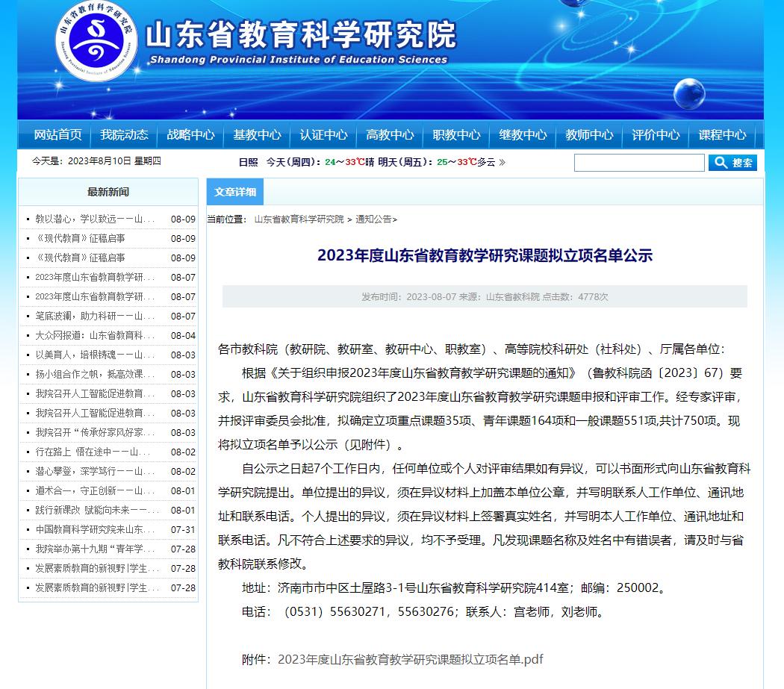The height and width of the screenshot is (689, 784).
Task: Go to 我院动态 in the navigation bar
Action: tap(124, 134)
